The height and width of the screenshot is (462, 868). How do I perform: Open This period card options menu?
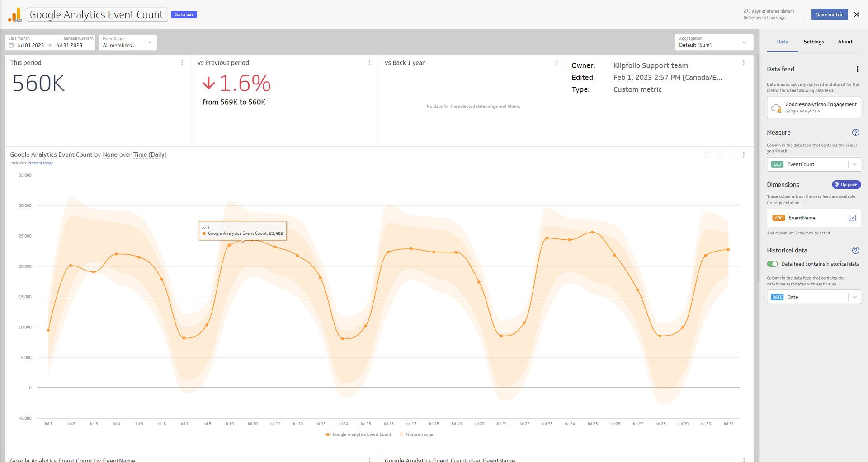(182, 63)
